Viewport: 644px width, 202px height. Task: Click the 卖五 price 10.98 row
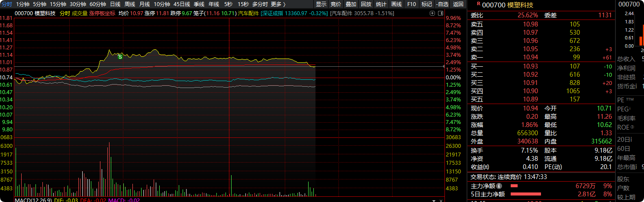pos(541,24)
